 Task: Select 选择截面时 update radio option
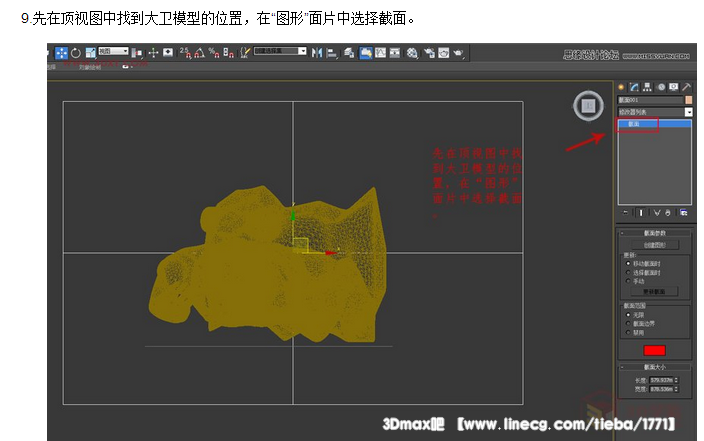click(627, 271)
